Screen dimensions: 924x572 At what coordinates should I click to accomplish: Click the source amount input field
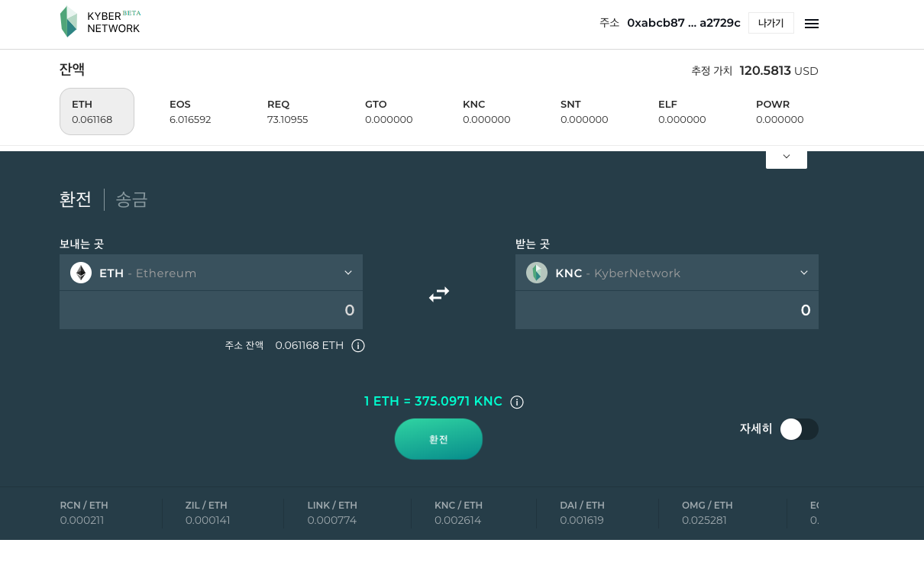click(x=211, y=310)
